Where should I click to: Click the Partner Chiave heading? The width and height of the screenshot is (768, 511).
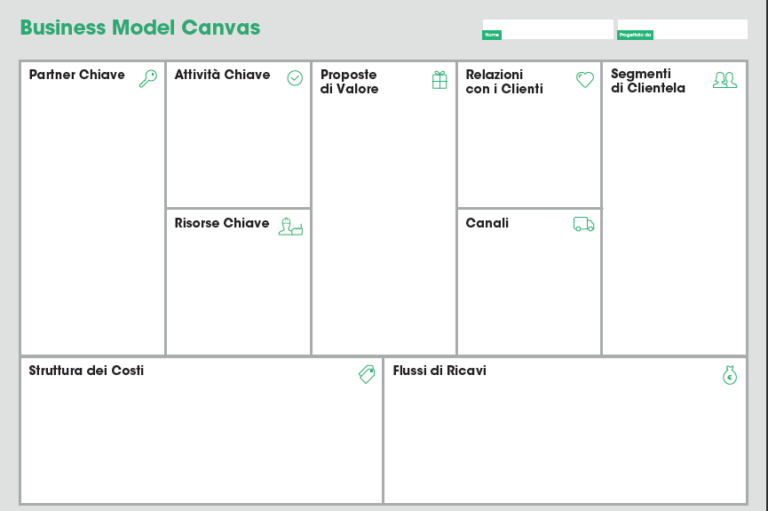[x=77, y=74]
